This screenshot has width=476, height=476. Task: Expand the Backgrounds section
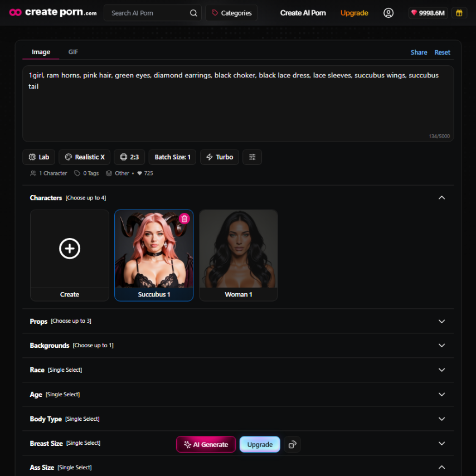point(239,346)
